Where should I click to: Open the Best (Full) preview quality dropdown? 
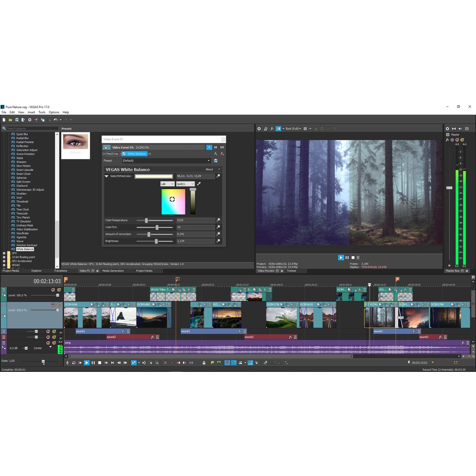(293, 129)
